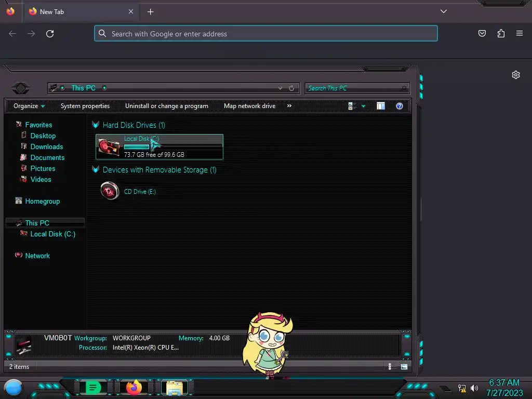532x399 pixels.
Task: Open Desktop in Favorites
Action: pyautogui.click(x=43, y=136)
